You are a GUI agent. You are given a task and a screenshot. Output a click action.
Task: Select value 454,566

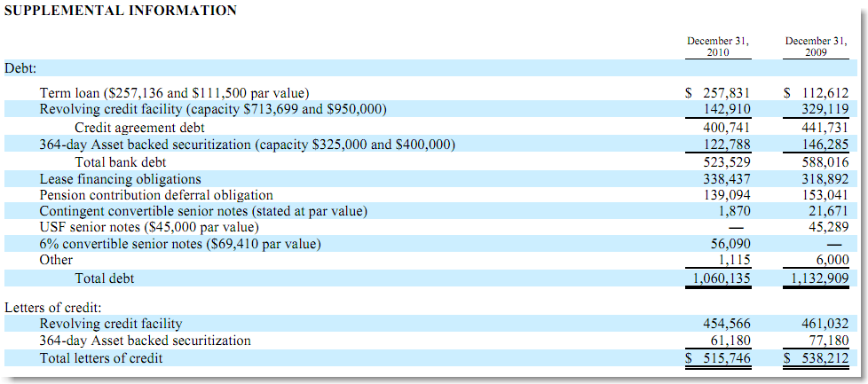click(727, 325)
